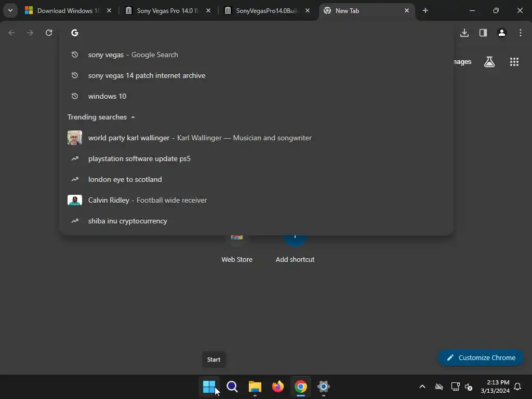Close the Download Windows 10 tab
The width and height of the screenshot is (532, 399).
pos(109,10)
